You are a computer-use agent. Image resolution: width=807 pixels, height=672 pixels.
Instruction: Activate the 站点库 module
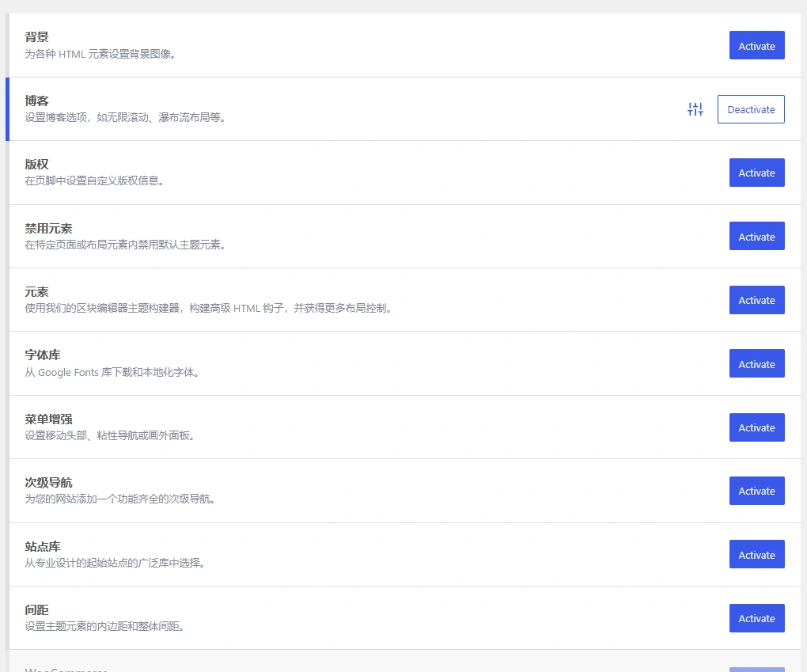[x=756, y=554]
